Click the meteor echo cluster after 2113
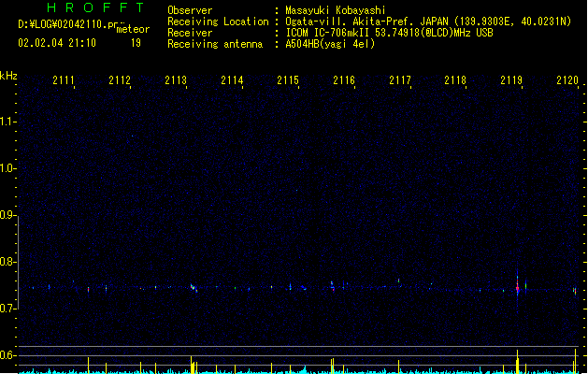Viewport: 588px width, 374px height. [194, 288]
